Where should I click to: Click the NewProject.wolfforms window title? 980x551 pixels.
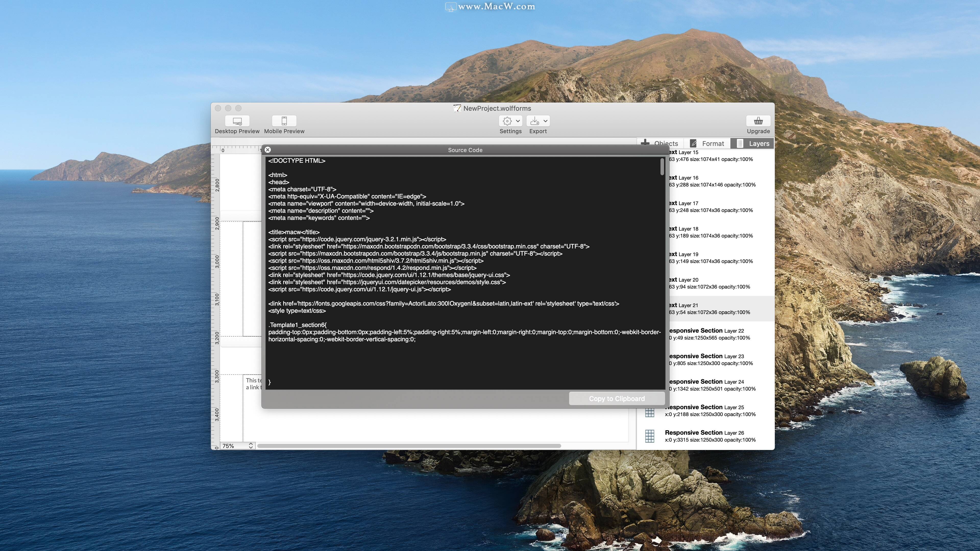click(497, 108)
